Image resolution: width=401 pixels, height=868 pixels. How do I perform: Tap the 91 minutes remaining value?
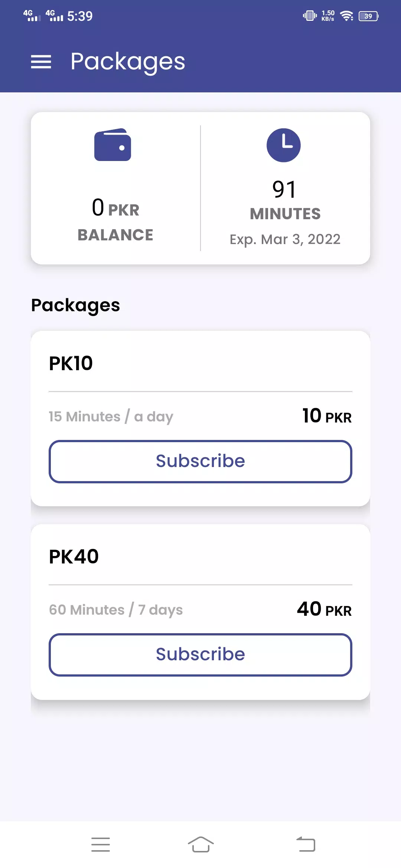[284, 190]
